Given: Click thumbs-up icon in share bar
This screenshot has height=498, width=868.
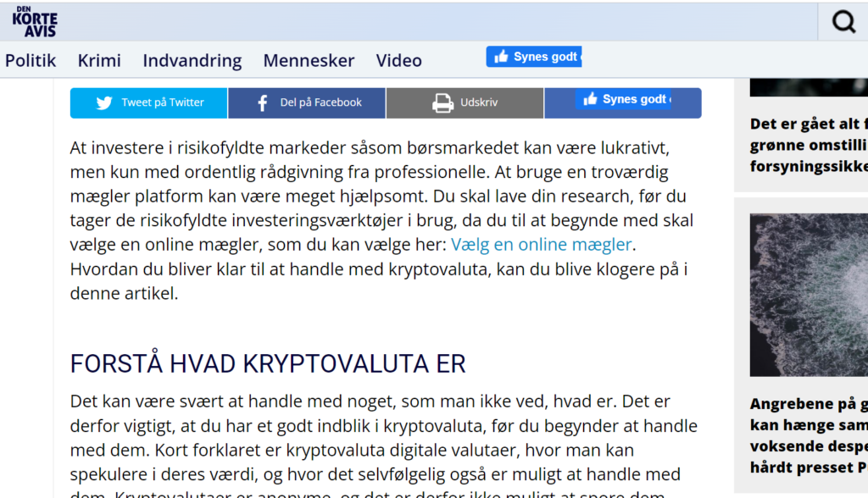Looking at the screenshot, I should point(590,99).
